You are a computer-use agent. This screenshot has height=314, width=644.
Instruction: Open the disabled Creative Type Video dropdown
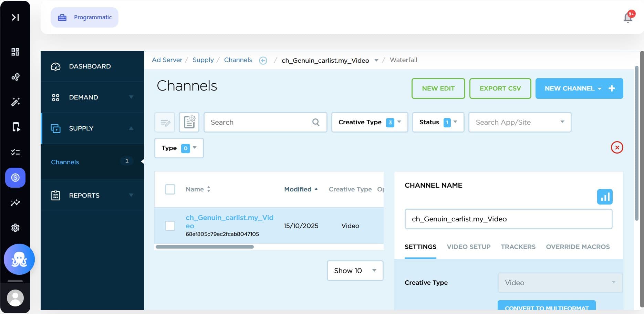pyautogui.click(x=560, y=283)
